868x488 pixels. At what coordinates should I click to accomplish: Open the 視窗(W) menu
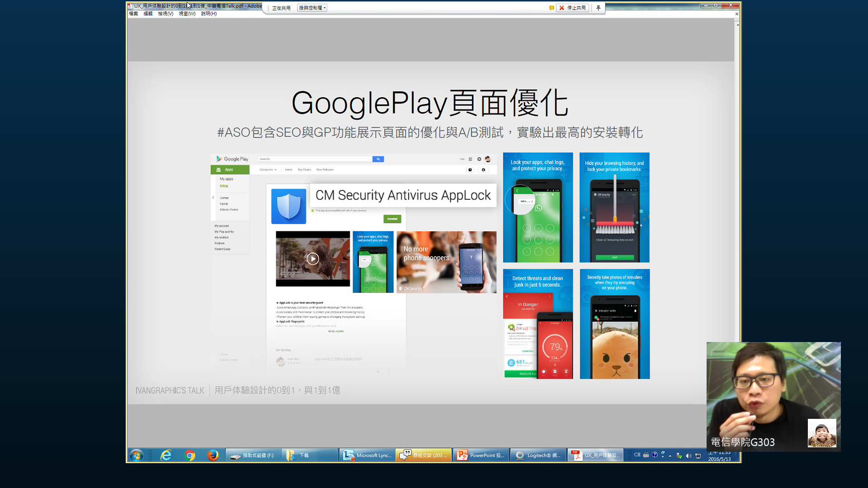[x=187, y=14]
